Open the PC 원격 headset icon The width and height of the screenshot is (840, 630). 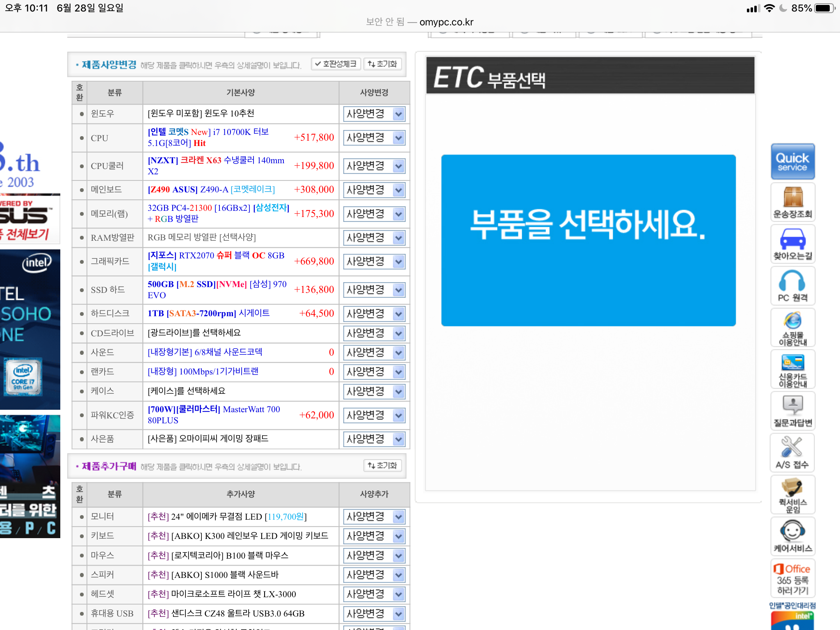[792, 286]
